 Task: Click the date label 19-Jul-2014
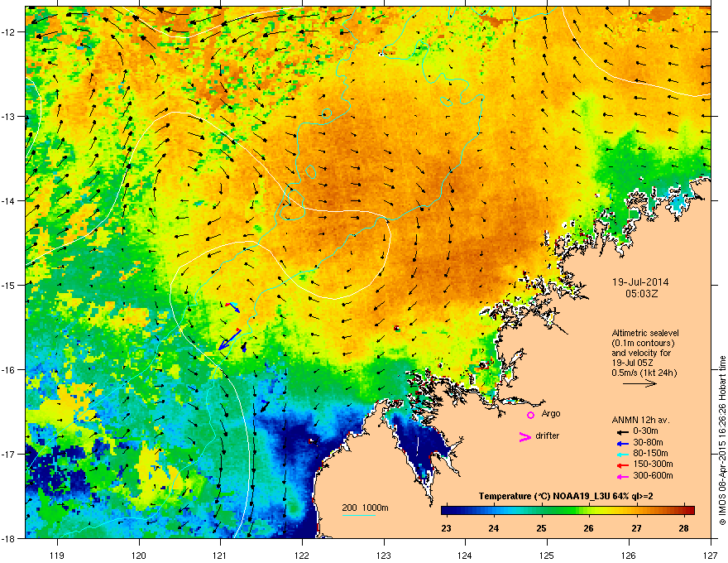(x=640, y=282)
